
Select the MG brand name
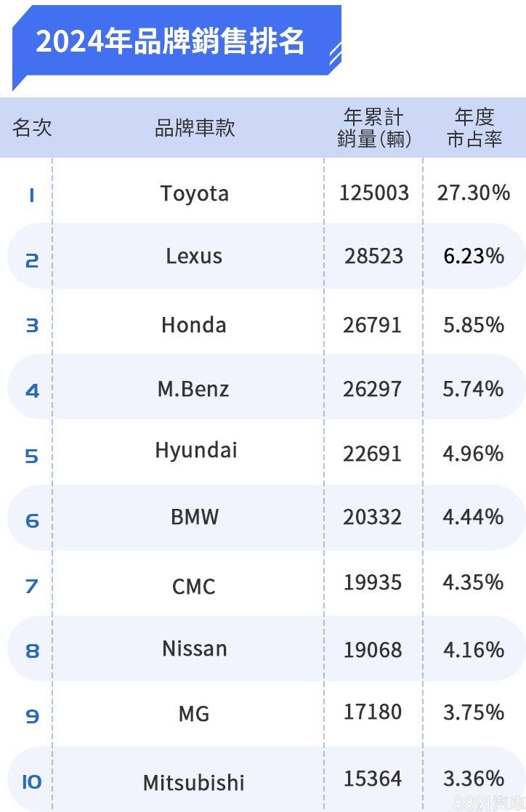(194, 714)
